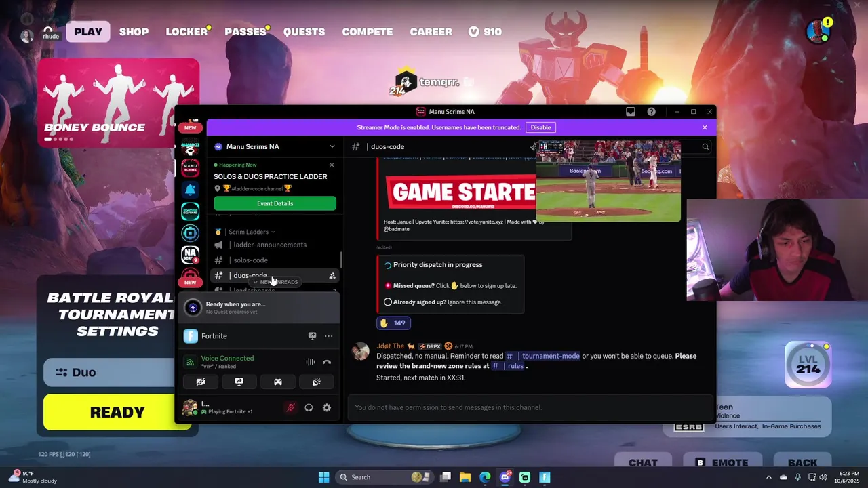This screenshot has width=868, height=488.
Task: Open the NA Scrims server icon
Action: 190,255
